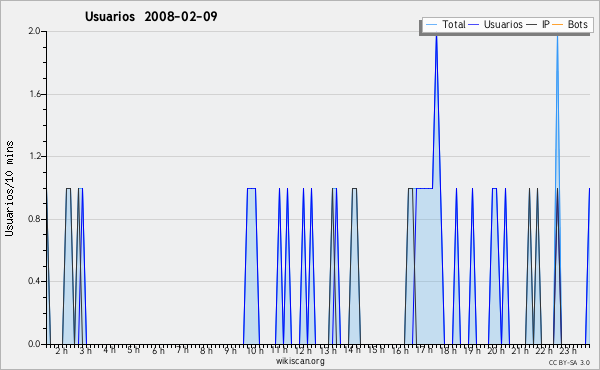Viewport: 600px width, 370px height.
Task: Click the 7 h x-axis label
Action: [x=182, y=350]
